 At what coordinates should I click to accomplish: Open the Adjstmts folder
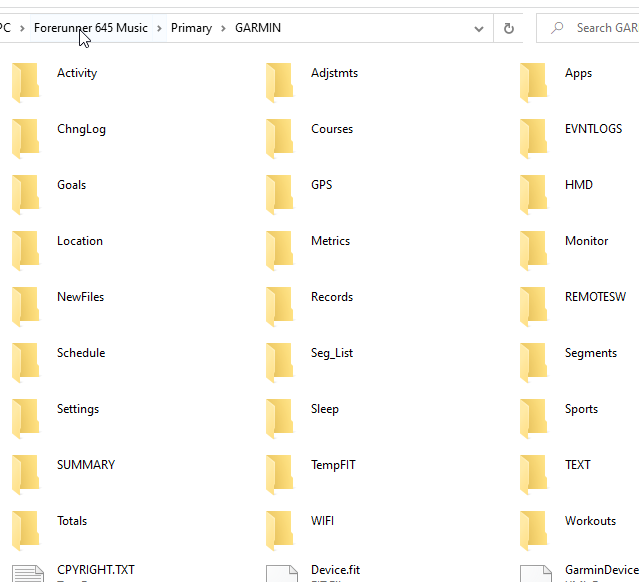333,73
